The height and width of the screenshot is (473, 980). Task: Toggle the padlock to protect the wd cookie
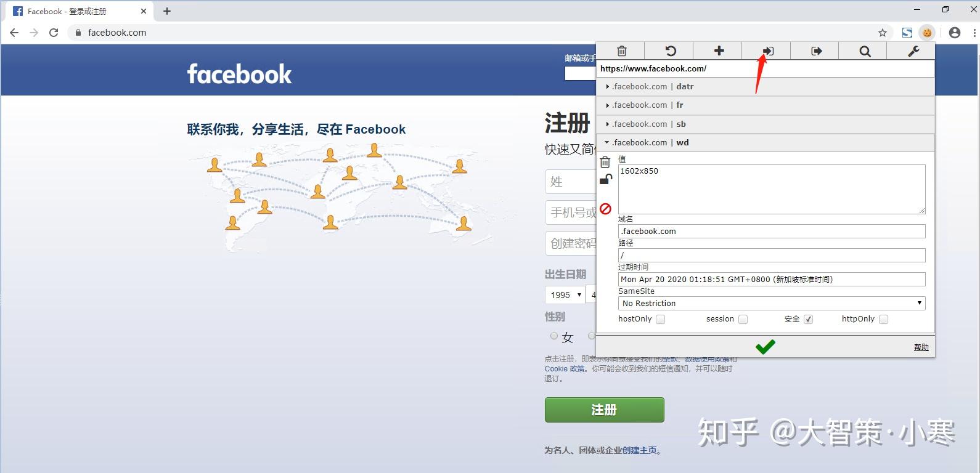606,179
